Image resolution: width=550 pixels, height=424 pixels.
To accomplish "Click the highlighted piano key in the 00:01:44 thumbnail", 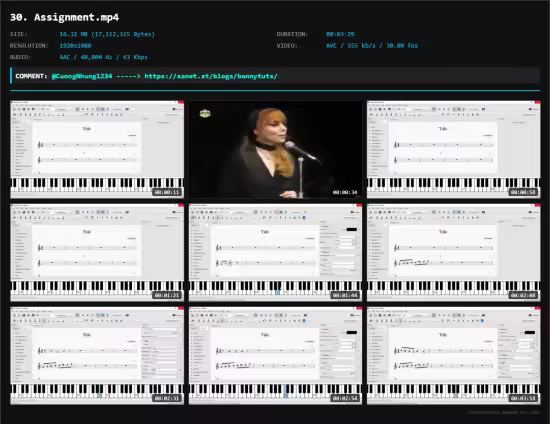I will 278,292.
